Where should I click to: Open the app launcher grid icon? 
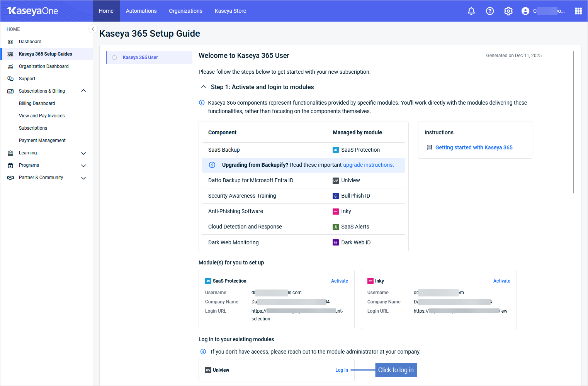pos(578,11)
